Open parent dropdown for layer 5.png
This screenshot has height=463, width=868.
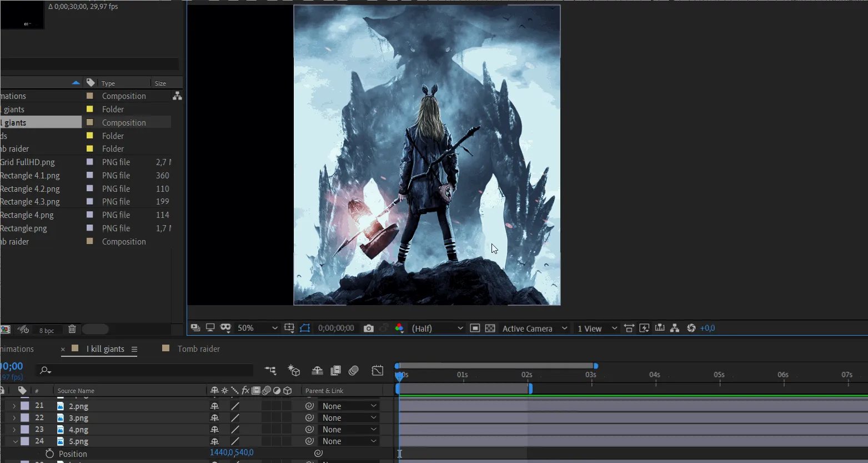[x=349, y=441]
